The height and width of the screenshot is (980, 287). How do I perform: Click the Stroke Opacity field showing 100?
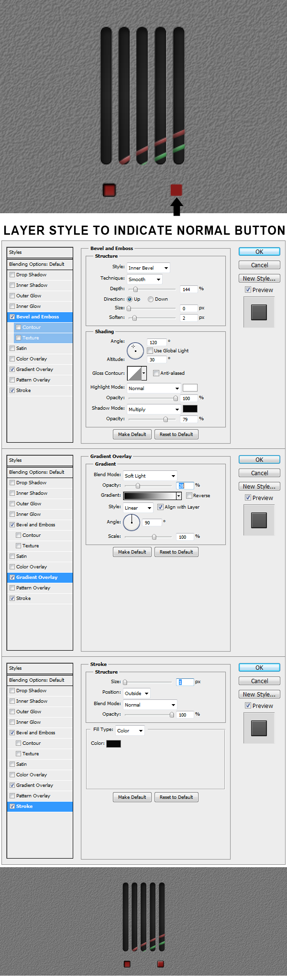[x=185, y=715]
